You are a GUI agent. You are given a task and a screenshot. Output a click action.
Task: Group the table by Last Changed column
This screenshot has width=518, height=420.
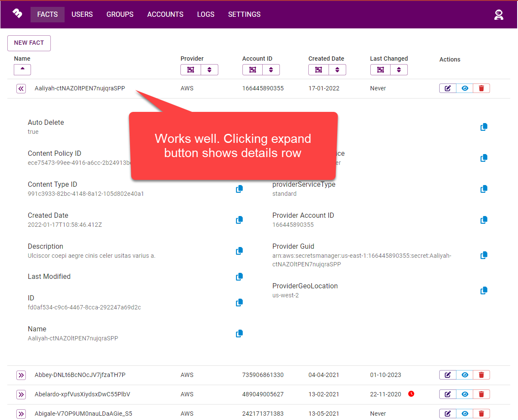point(380,70)
